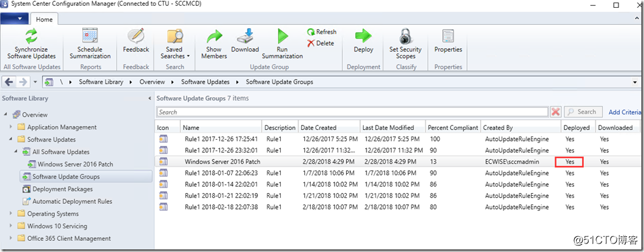Select row Rule1 2018-01-14 22:02:01

click(398, 184)
